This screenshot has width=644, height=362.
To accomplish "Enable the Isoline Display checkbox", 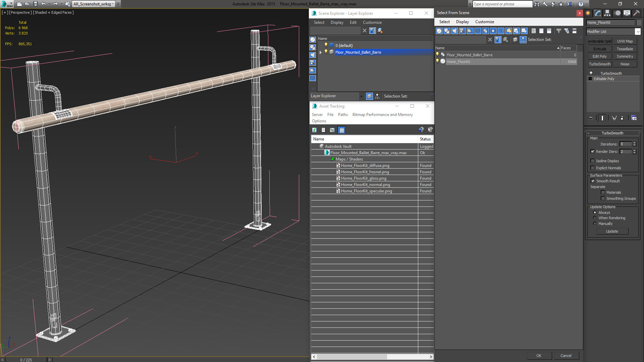I will tap(592, 161).
